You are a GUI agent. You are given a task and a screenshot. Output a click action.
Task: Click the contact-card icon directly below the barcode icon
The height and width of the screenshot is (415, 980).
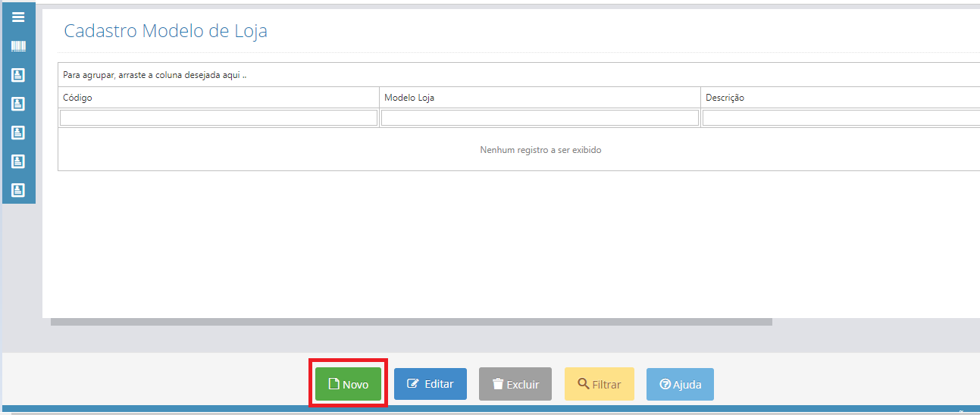coord(18,74)
